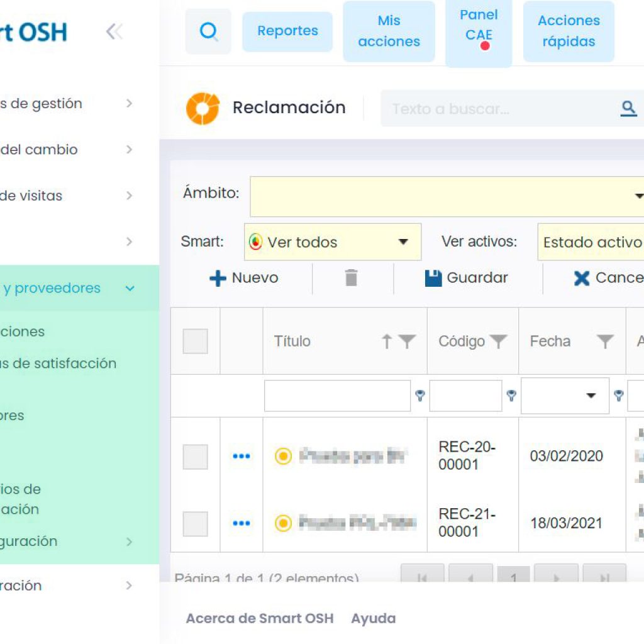
Task: Open the 'Estado activo' dropdown
Action: [x=591, y=242]
